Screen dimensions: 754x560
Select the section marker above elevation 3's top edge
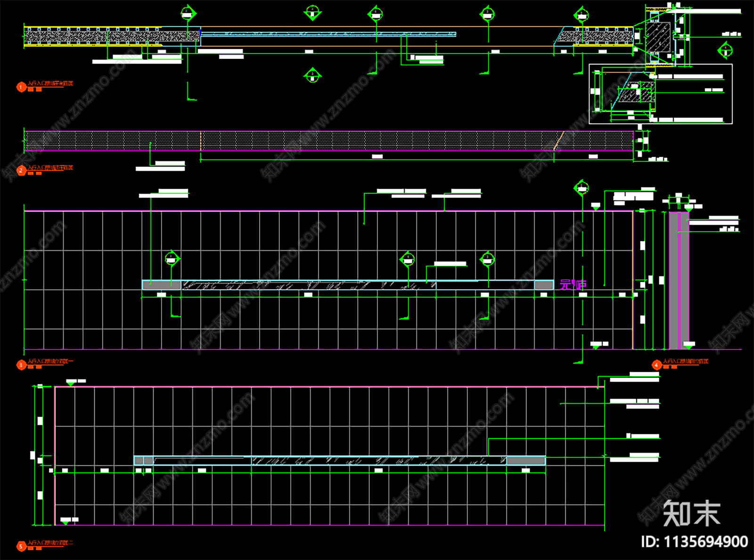pos(582,188)
